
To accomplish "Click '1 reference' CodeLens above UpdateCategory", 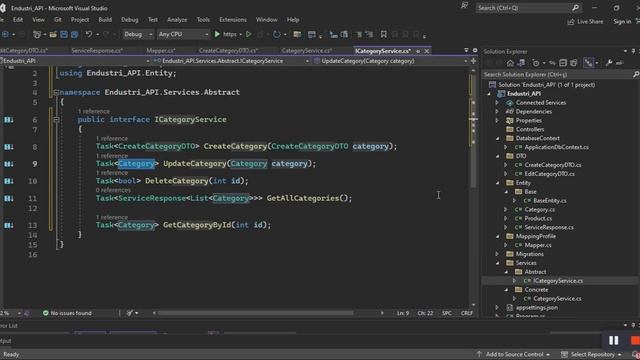I will point(112,156).
